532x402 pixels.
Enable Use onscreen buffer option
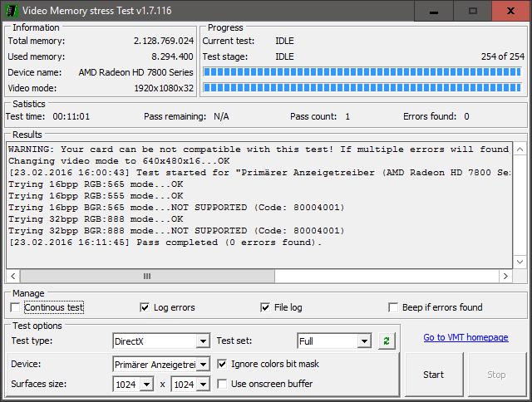click(222, 384)
